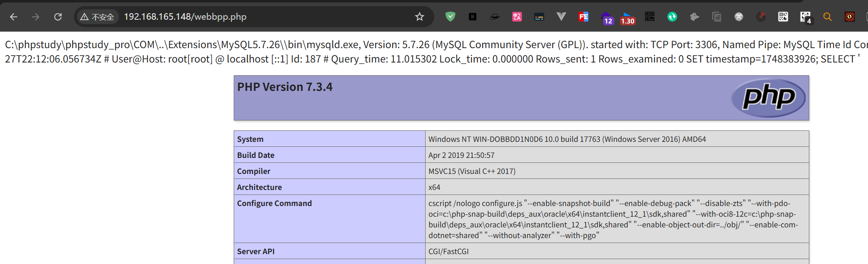Click the black fedora hat extension icon
Viewport: 868px width, 264px height.
pyautogui.click(x=495, y=17)
